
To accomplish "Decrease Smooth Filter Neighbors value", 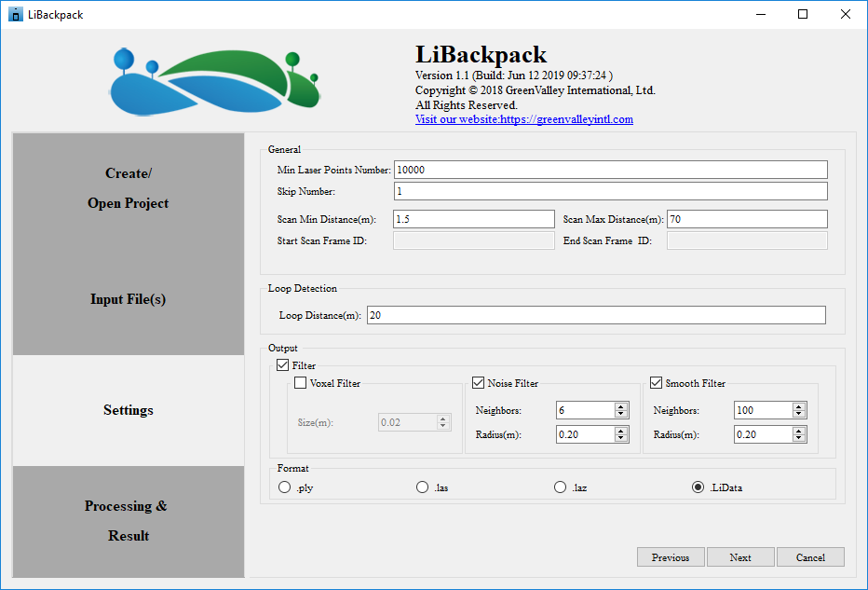I will point(798,414).
